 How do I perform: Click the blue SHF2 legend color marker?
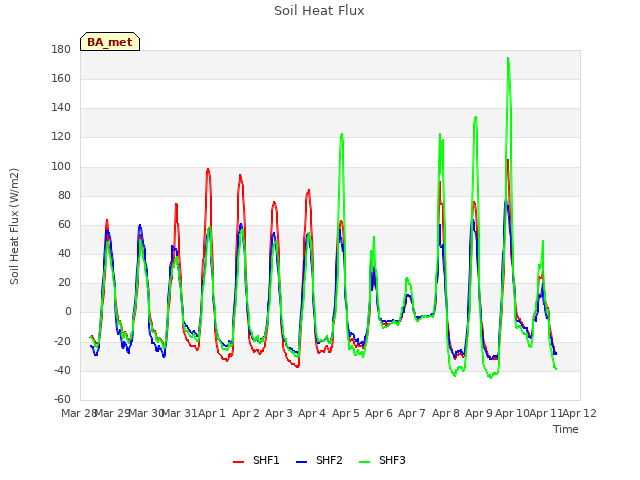[x=301, y=462]
